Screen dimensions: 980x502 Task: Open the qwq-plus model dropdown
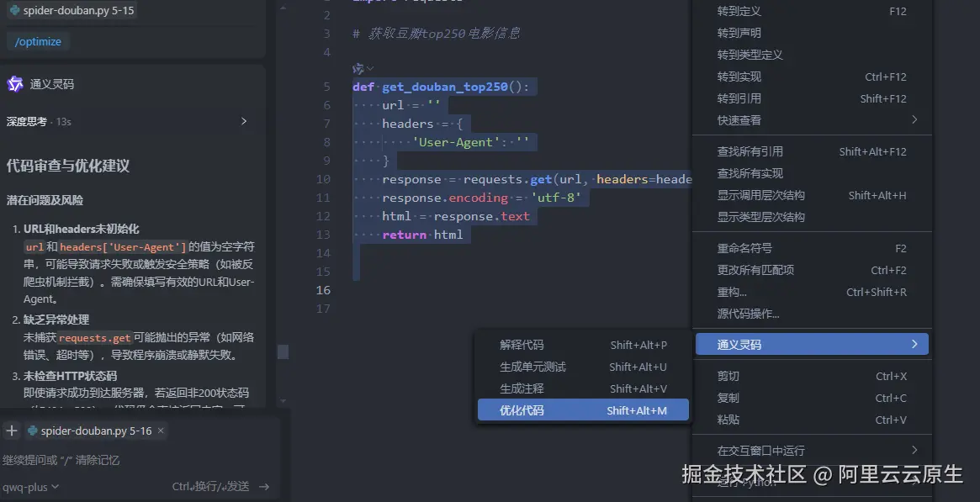(x=30, y=486)
